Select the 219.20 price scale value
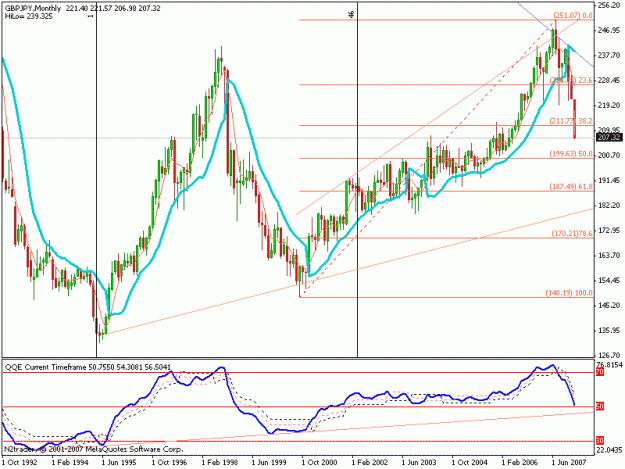Screen dimensions: 625x469 click(609, 105)
